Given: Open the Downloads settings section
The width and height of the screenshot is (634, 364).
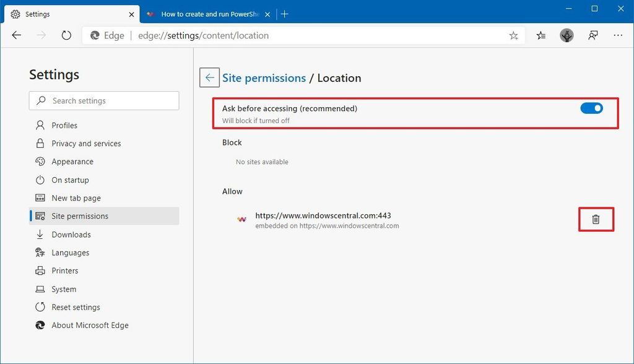Looking at the screenshot, I should click(70, 234).
